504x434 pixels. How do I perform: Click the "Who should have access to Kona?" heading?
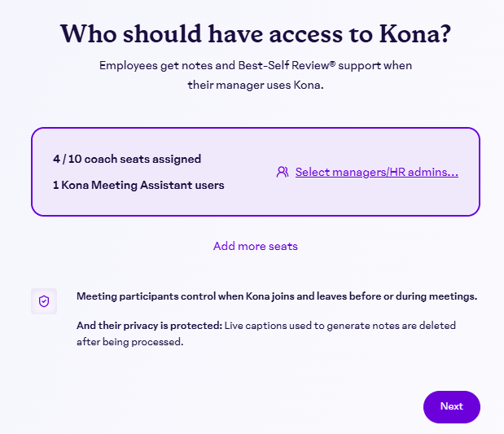point(256,34)
